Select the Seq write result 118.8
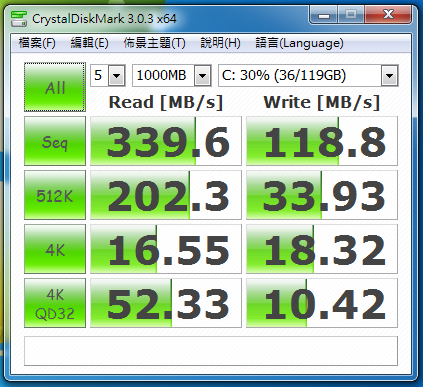The width and height of the screenshot is (423, 387). point(322,141)
